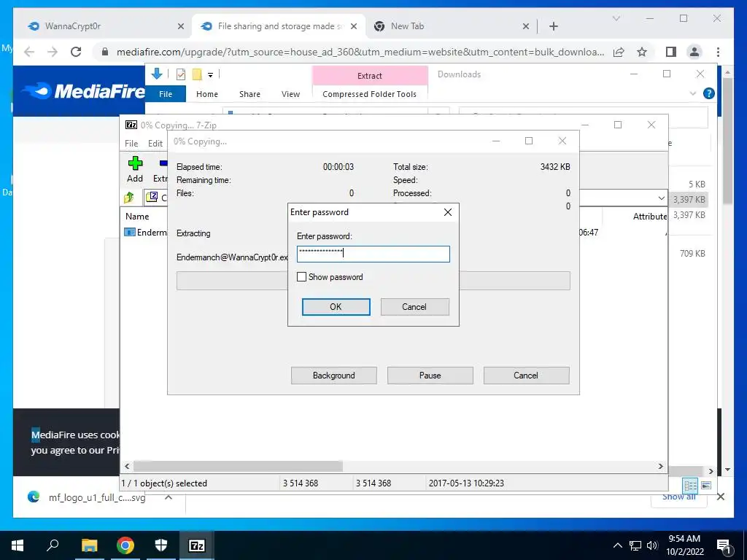Select the Name column header in 7-Zip

[x=137, y=216]
